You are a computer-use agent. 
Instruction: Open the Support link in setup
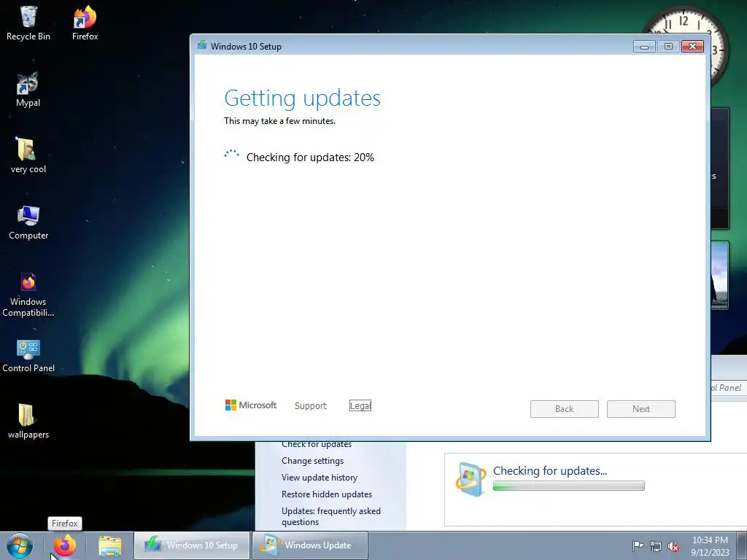pos(311,405)
